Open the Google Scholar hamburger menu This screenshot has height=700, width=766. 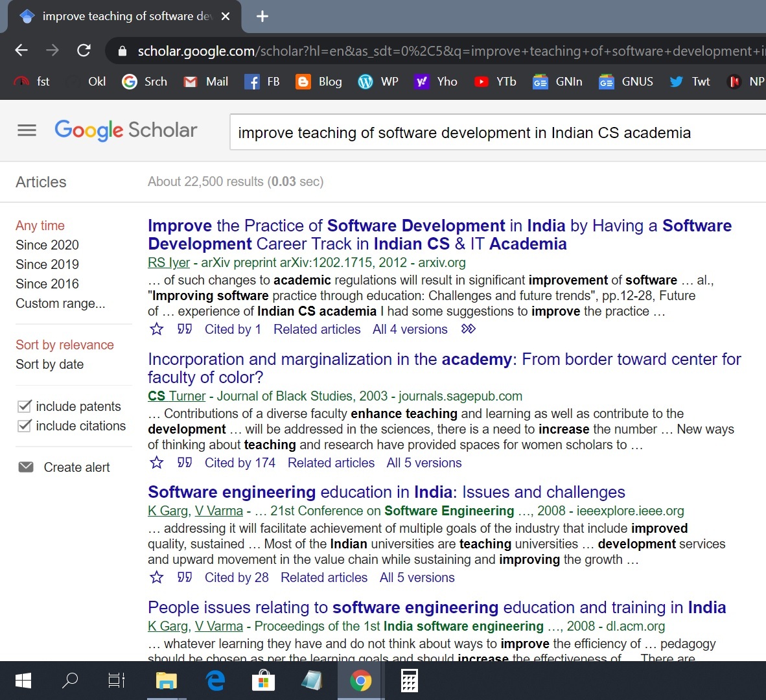(27, 130)
